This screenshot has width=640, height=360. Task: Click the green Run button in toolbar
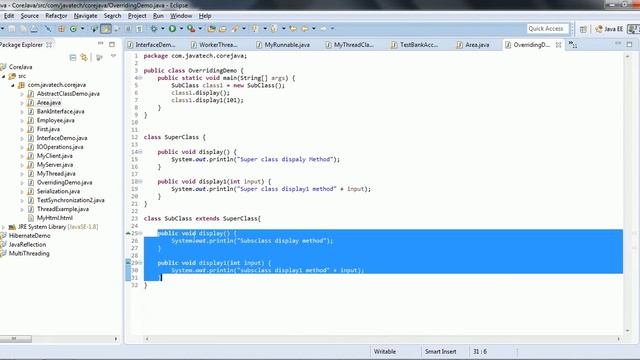172,29
